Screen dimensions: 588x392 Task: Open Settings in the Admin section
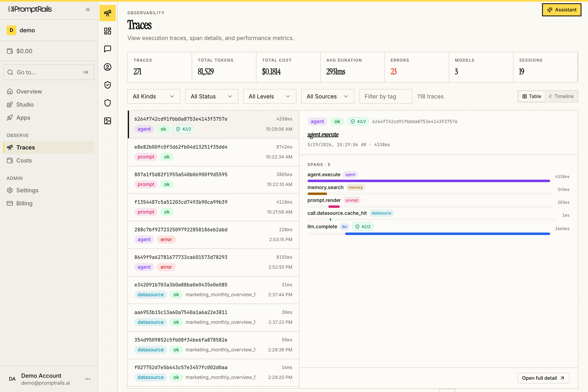point(49,190)
